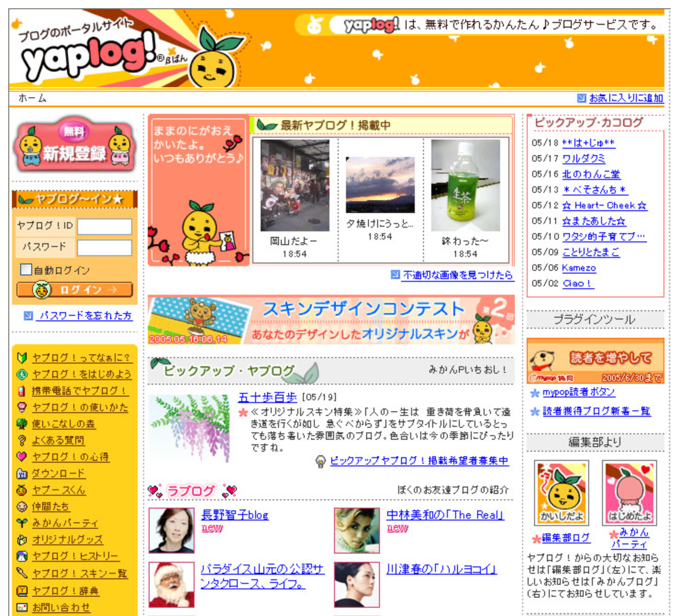Click the question mark icon beside よくある質問
Viewport: 680px width, 616px height.
(x=22, y=440)
